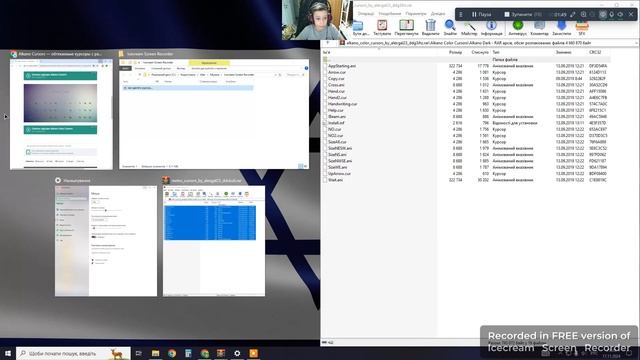Open the Довідка menu in WinRAR
Viewport: 640px width, 360px height.
pyautogui.click(x=438, y=13)
